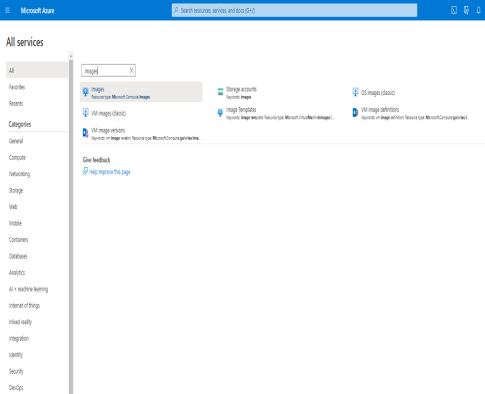Focus the top search resources bar
This screenshot has height=394, width=485.
pos(294,10)
